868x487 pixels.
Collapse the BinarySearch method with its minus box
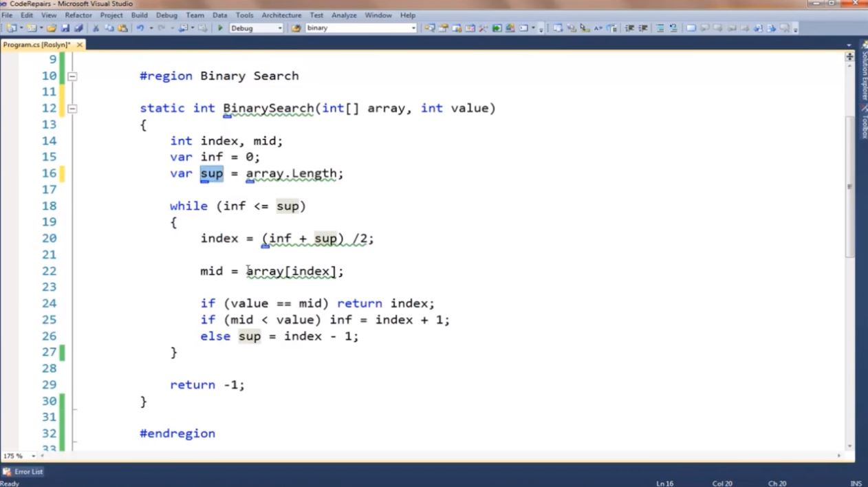click(x=73, y=108)
